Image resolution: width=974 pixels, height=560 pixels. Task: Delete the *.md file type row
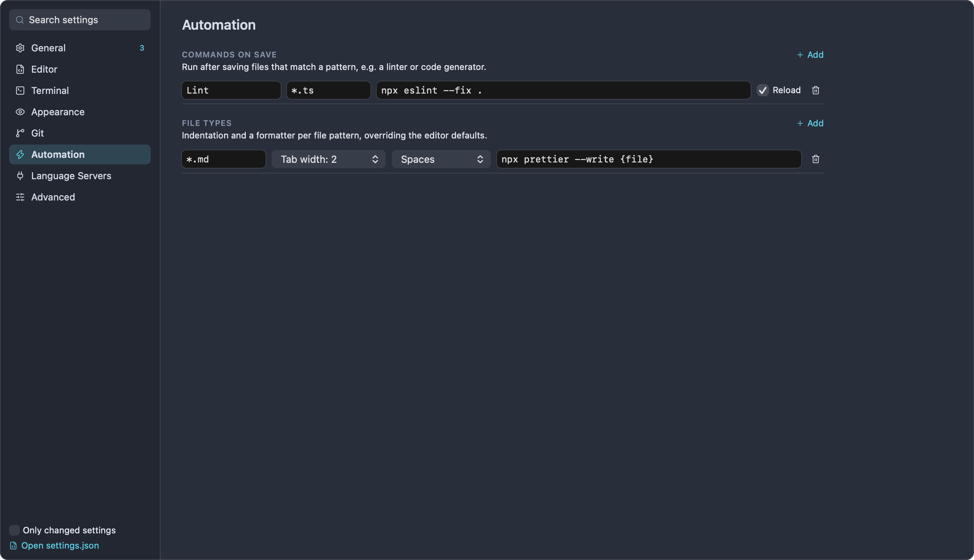click(x=815, y=159)
